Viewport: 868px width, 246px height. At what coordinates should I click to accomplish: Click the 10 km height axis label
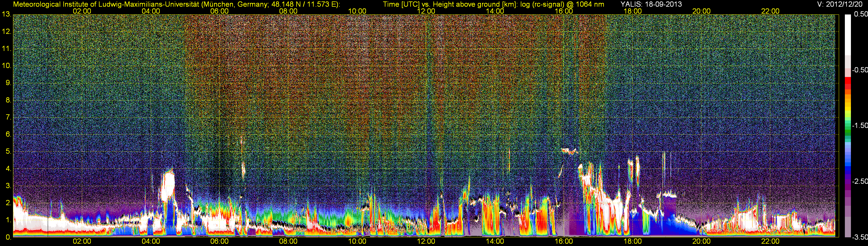pos(6,66)
